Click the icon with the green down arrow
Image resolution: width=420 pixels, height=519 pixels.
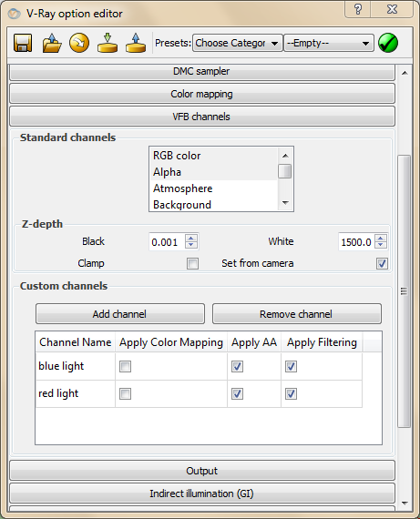point(108,43)
